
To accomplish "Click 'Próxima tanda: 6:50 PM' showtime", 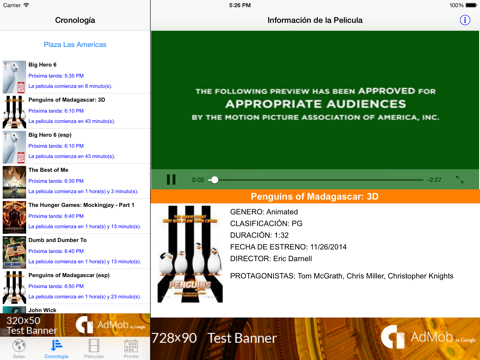I will [56, 286].
